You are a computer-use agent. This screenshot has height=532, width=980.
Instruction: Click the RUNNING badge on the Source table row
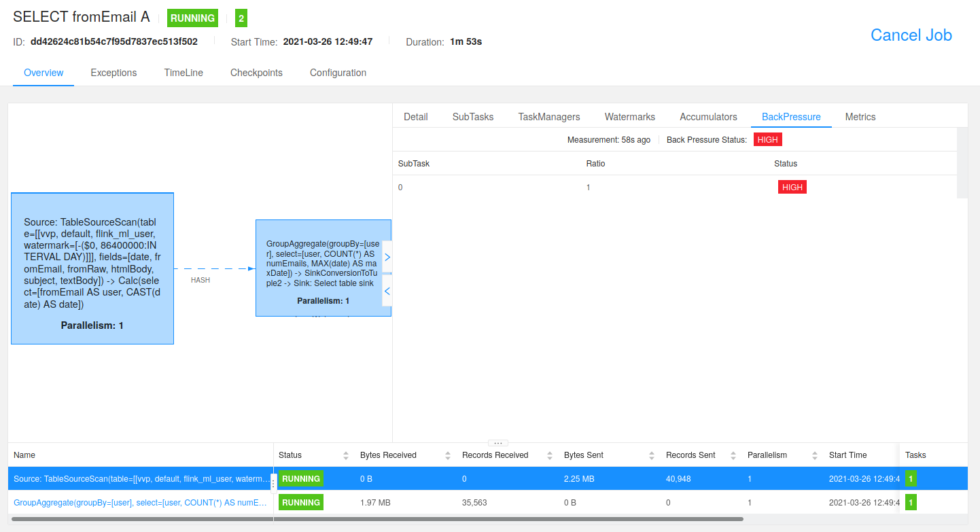click(x=300, y=478)
